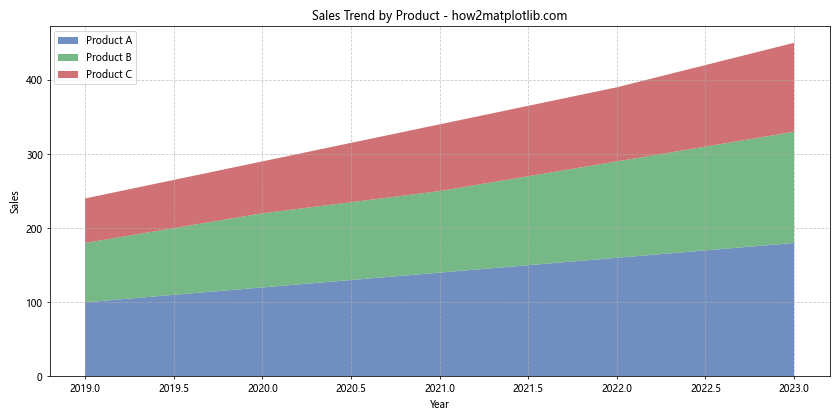Click the blue Product A stacked area
Viewport: 840px width, 420px height.
click(x=440, y=320)
